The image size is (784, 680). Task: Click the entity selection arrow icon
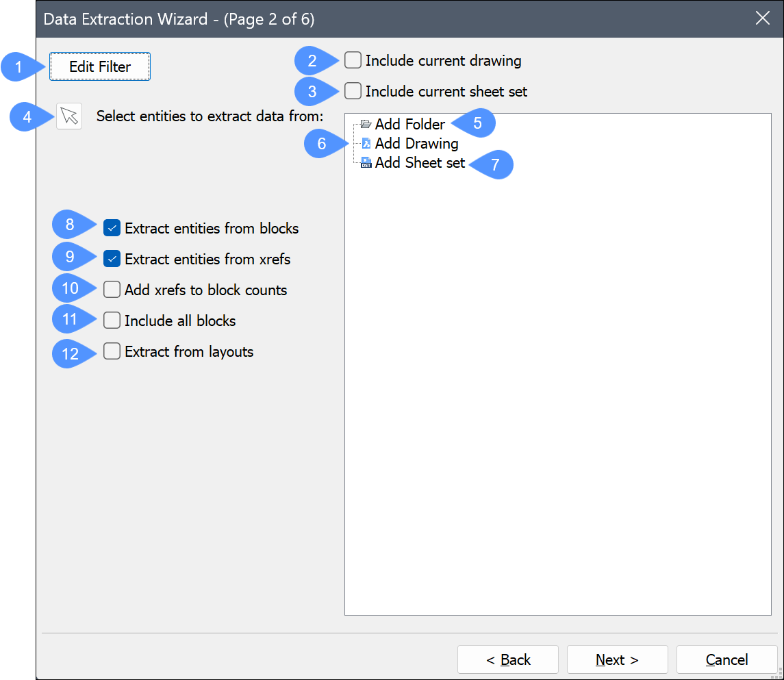click(x=69, y=116)
